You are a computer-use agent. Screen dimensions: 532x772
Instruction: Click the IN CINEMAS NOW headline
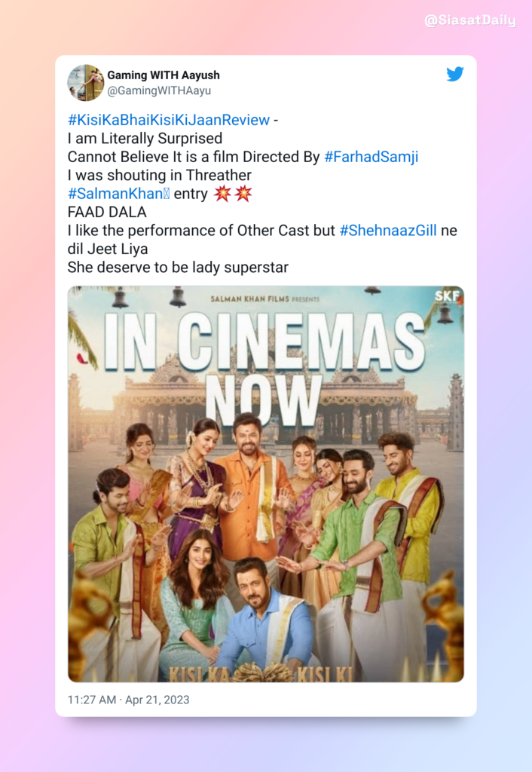pyautogui.click(x=264, y=367)
